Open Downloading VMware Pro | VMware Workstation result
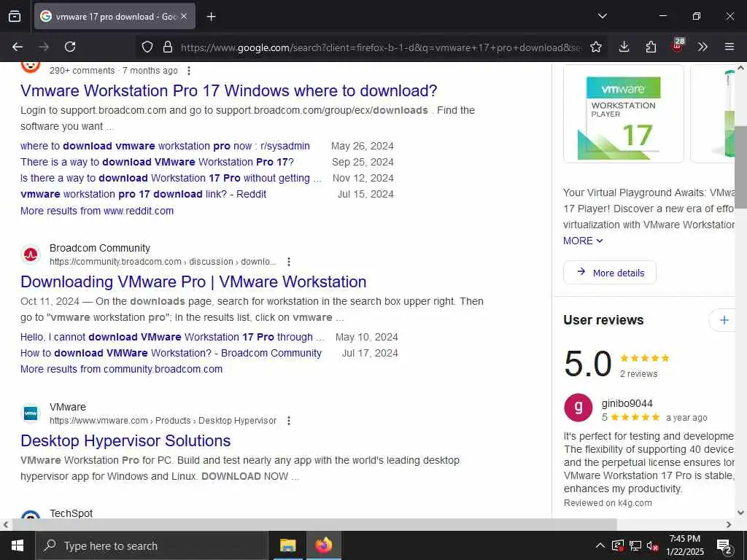 193,281
